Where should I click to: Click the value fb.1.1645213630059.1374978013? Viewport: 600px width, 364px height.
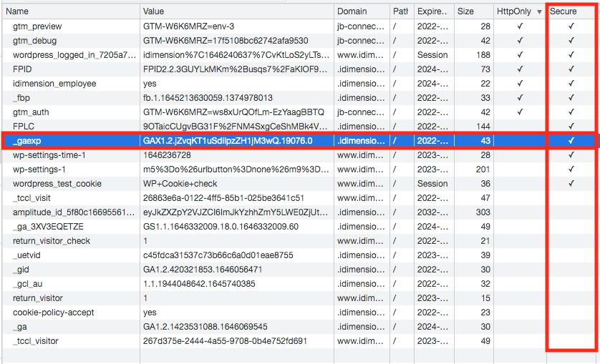[208, 98]
